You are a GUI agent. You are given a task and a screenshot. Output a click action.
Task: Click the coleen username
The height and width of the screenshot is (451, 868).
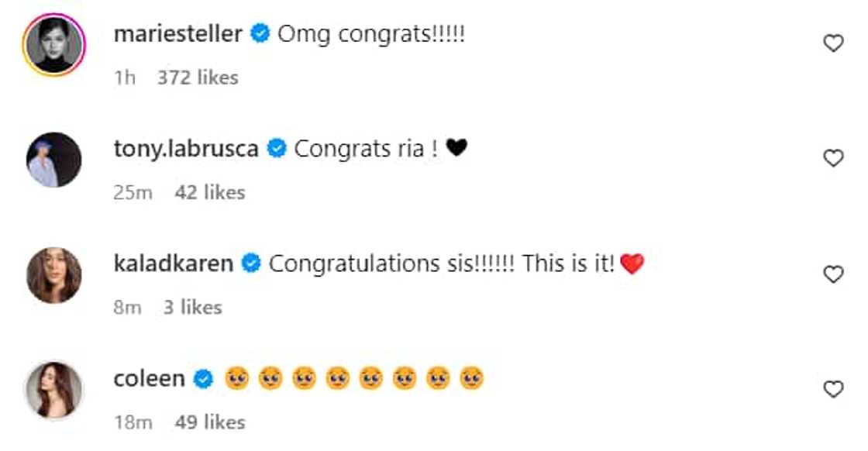[150, 379]
